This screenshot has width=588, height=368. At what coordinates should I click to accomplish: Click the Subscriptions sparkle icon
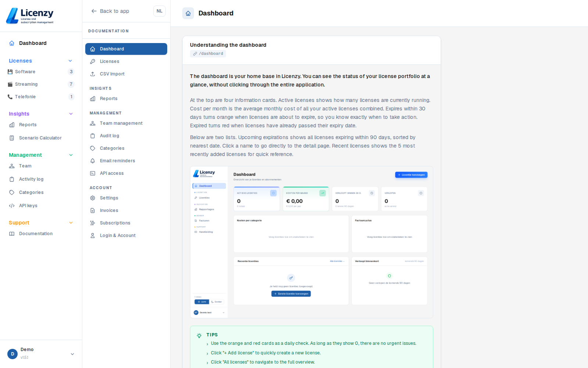(93, 223)
